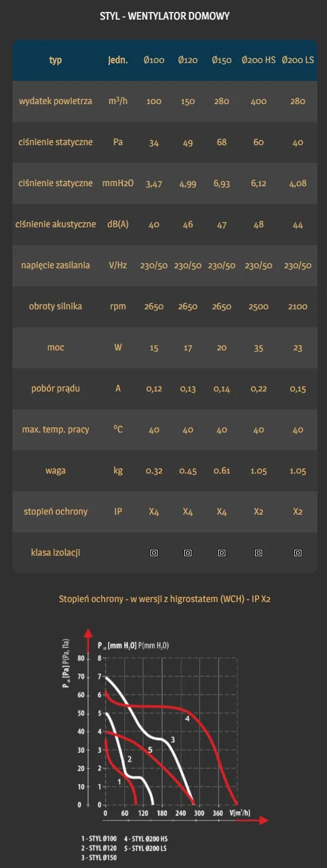
Task: Click the legend entry '4 - STYL Ø200 HS'
Action: point(146,838)
